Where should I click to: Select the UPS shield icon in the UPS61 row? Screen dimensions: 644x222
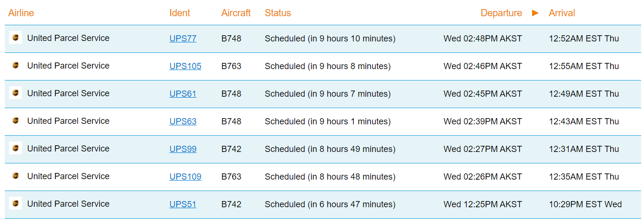[16, 93]
